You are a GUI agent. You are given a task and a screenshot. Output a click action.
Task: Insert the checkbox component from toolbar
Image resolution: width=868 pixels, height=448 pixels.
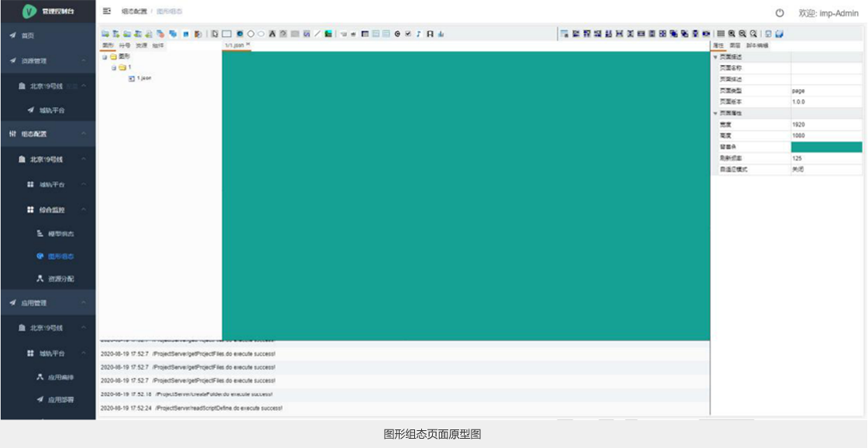point(408,34)
